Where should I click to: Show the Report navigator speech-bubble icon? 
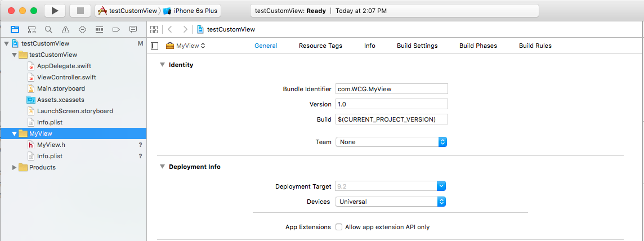pos(133,29)
